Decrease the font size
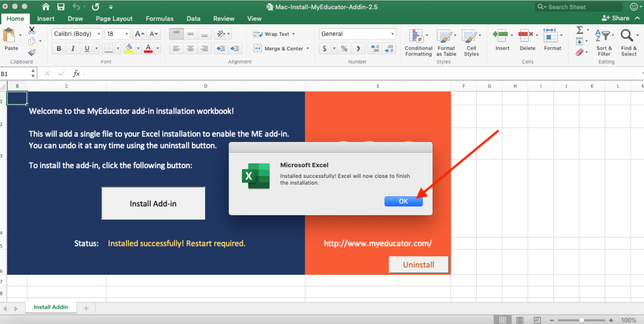Screen dimensions: 644x324 point(154,34)
